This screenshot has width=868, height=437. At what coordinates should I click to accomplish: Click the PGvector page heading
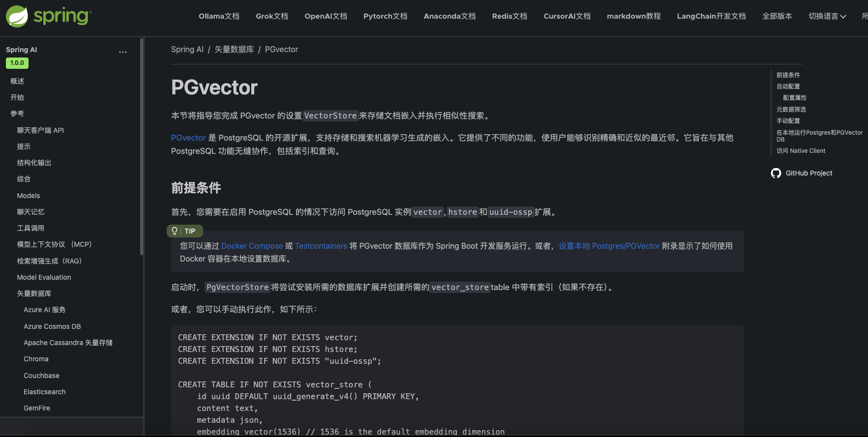click(x=214, y=87)
